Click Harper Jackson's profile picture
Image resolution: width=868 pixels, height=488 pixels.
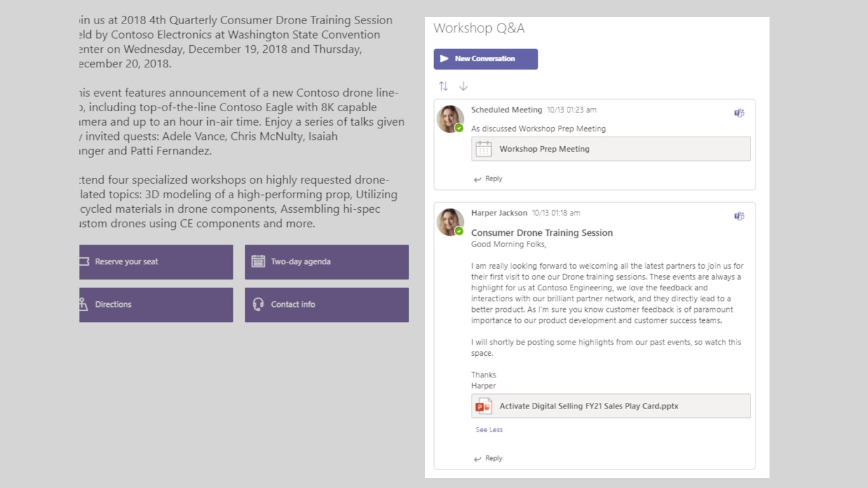point(450,222)
